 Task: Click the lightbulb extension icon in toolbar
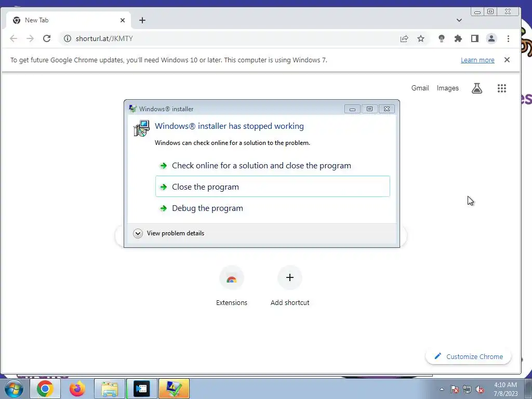click(x=442, y=38)
